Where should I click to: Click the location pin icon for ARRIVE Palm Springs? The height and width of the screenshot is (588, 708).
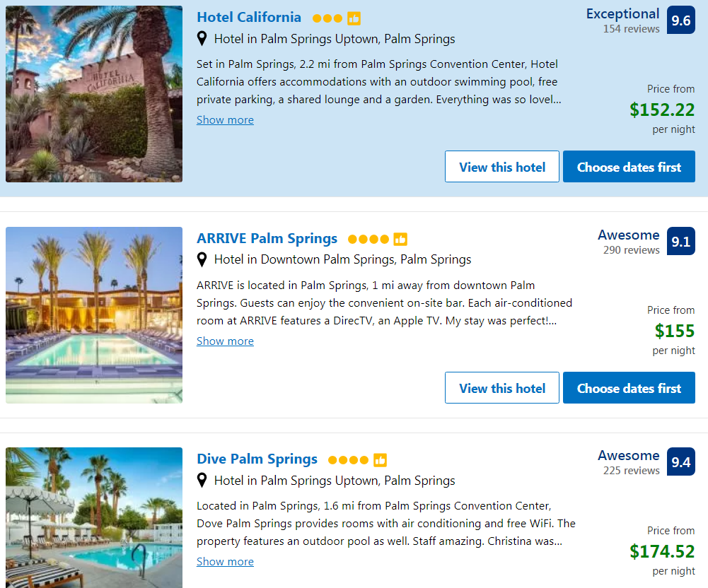pyautogui.click(x=203, y=259)
